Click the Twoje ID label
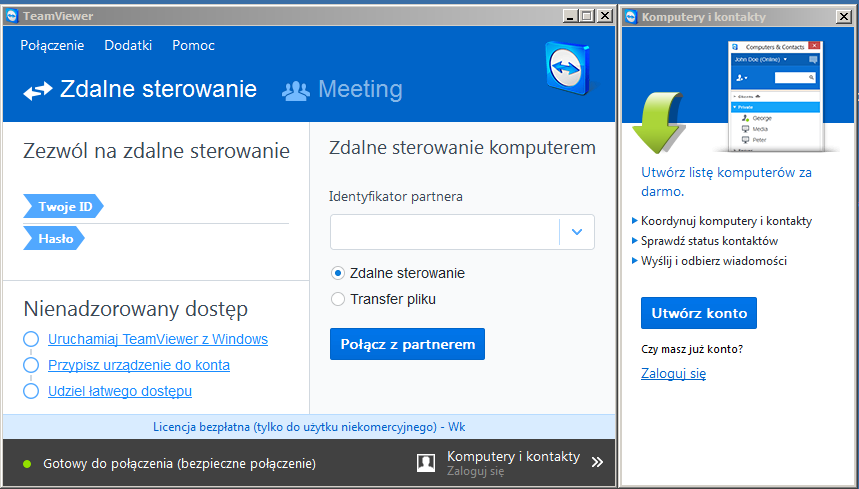Image resolution: width=859 pixels, height=489 pixels. [63, 206]
